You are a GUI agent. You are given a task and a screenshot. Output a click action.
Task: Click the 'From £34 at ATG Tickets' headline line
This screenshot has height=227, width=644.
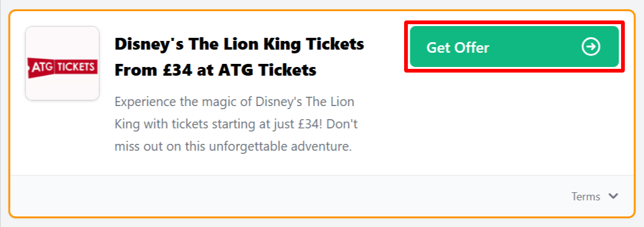pos(216,70)
